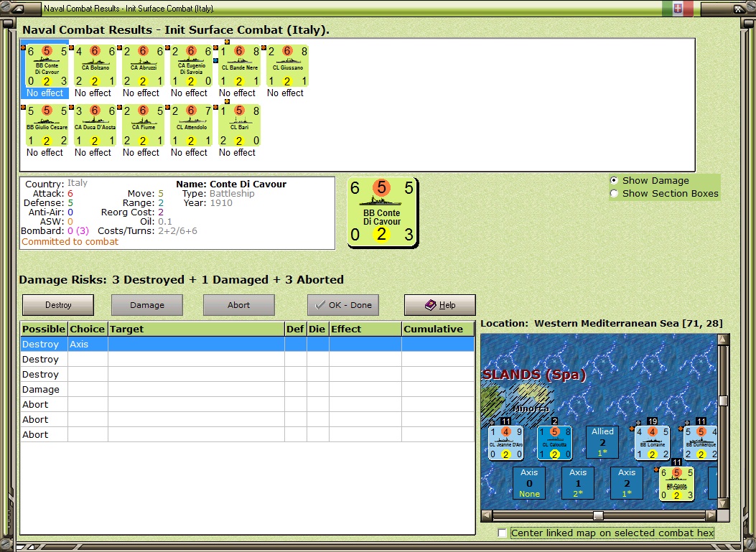The image size is (756, 552).
Task: Click map horizontal scrollbar left arrow
Action: [487, 515]
